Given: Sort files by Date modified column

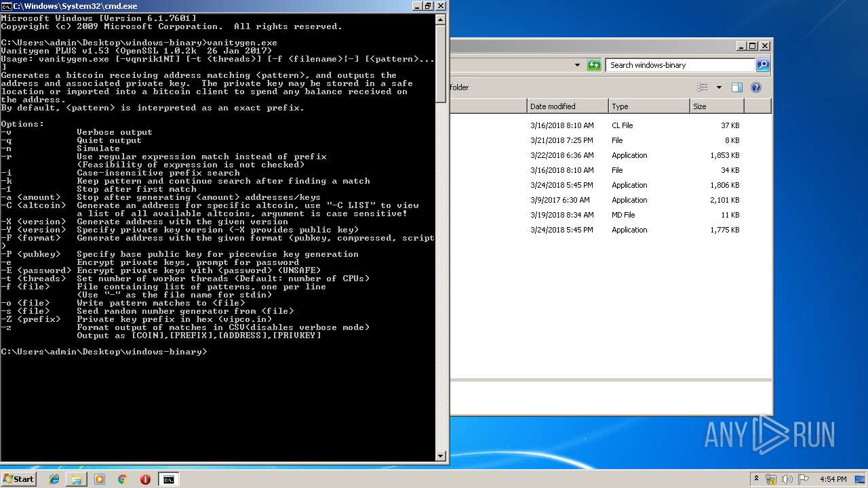Looking at the screenshot, I should click(568, 106).
